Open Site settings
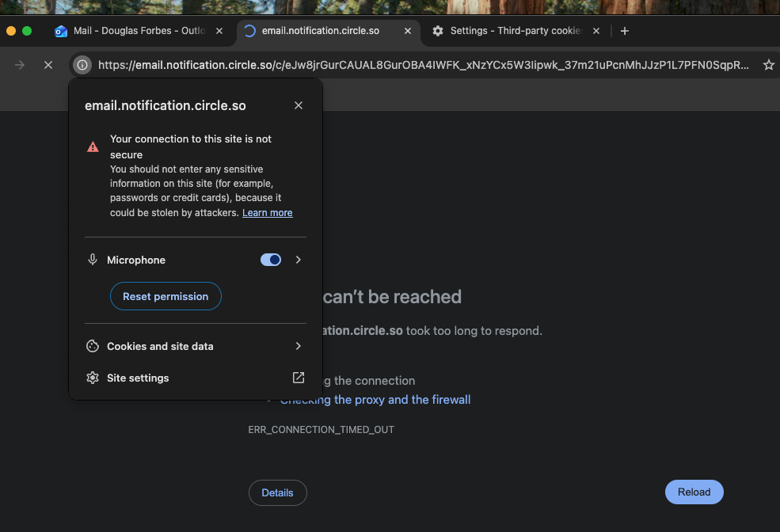The width and height of the screenshot is (780, 532). click(x=195, y=378)
